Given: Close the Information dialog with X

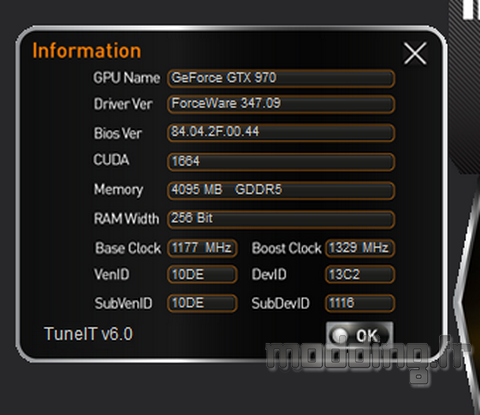Looking at the screenshot, I should [x=415, y=53].
